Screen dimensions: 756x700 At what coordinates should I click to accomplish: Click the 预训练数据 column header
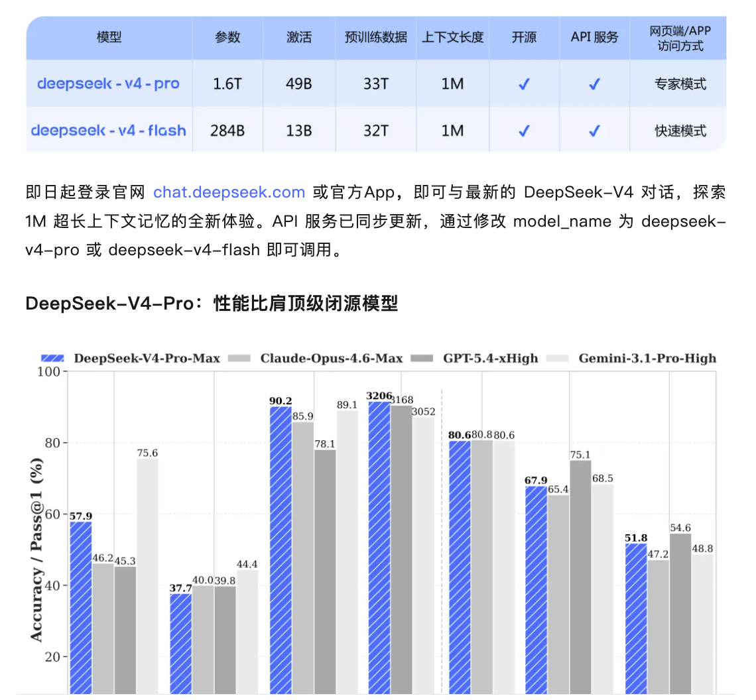click(376, 37)
